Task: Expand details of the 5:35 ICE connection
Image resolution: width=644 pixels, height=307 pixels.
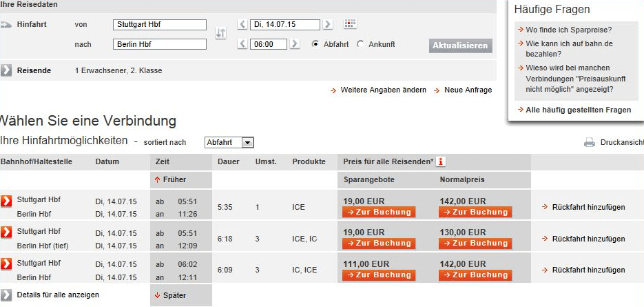Action: [x=7, y=201]
